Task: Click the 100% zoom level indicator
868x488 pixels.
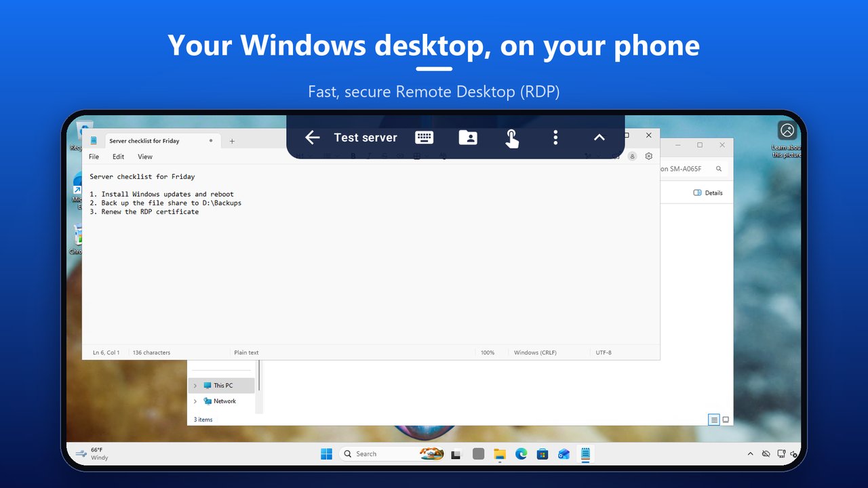Action: pyautogui.click(x=488, y=352)
